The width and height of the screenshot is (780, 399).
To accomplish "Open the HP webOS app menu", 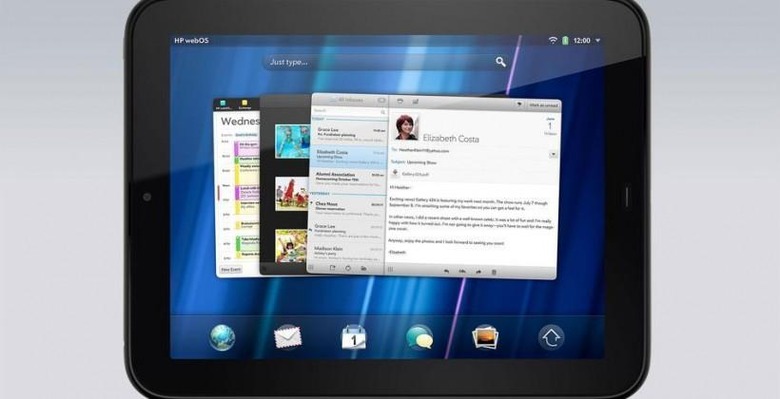I will 191,41.
